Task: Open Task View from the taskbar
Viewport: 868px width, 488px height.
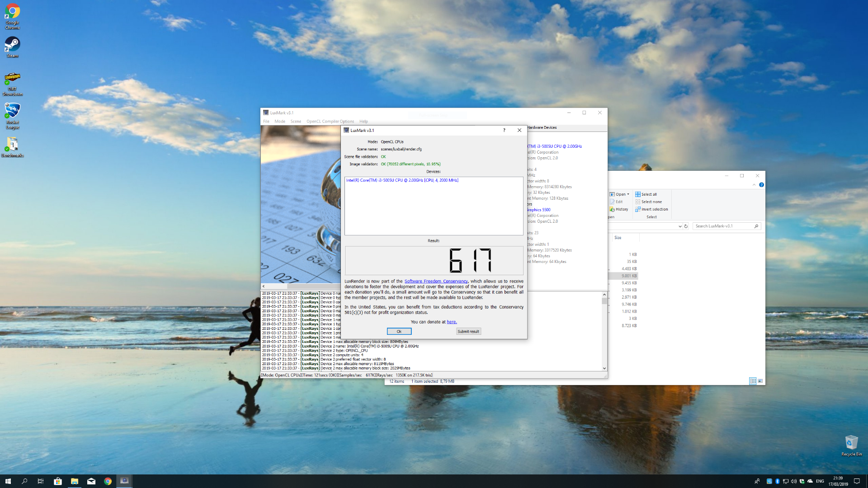Action: (x=41, y=481)
